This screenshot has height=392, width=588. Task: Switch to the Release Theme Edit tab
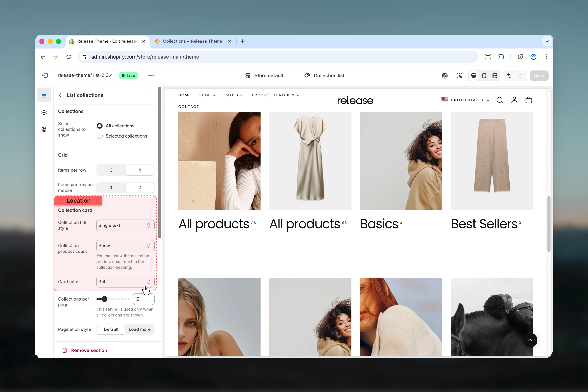point(107,41)
